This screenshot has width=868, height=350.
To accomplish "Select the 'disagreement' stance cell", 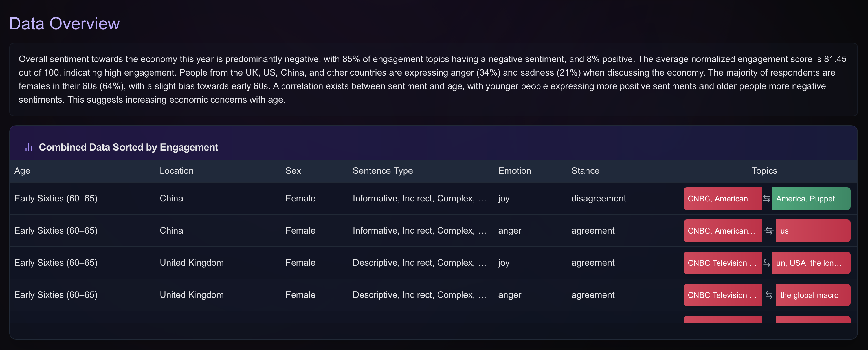I will click(598, 199).
